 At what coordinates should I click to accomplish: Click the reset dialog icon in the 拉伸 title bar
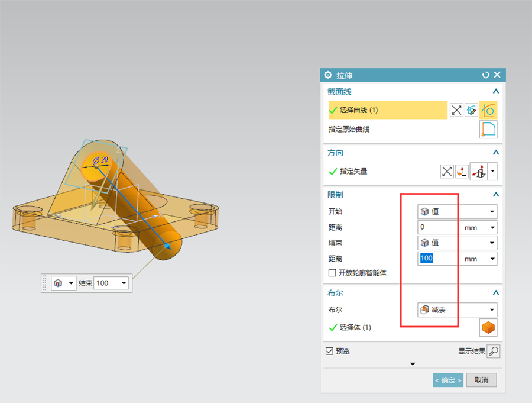click(x=485, y=75)
